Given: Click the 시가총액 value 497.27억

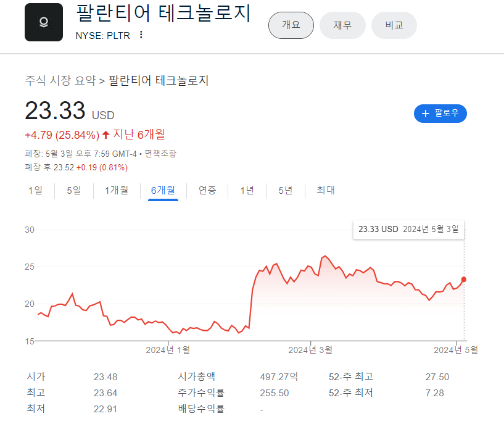Looking at the screenshot, I should [x=279, y=376].
